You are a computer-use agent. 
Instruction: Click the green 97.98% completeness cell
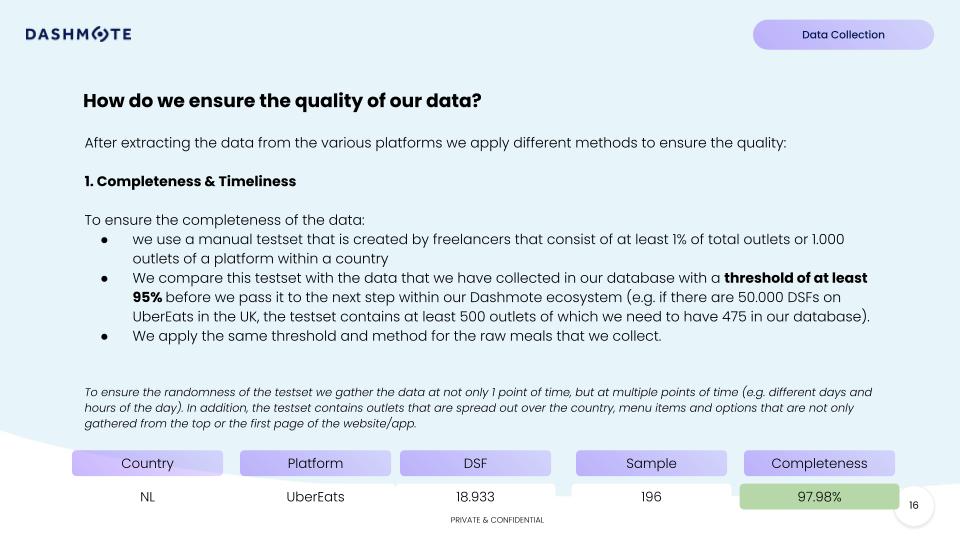(x=819, y=496)
